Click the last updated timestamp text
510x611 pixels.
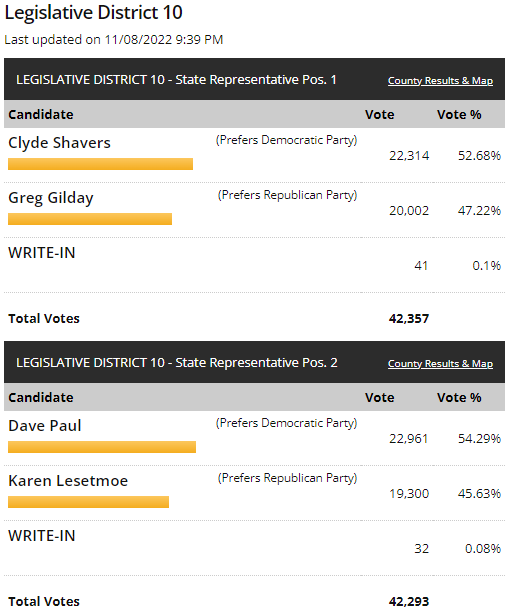[x=113, y=40]
